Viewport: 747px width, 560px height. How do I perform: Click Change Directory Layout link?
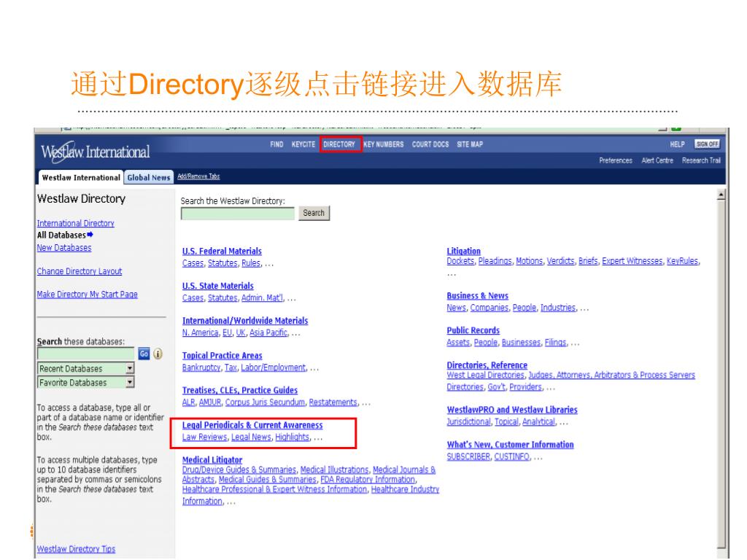pyautogui.click(x=80, y=271)
